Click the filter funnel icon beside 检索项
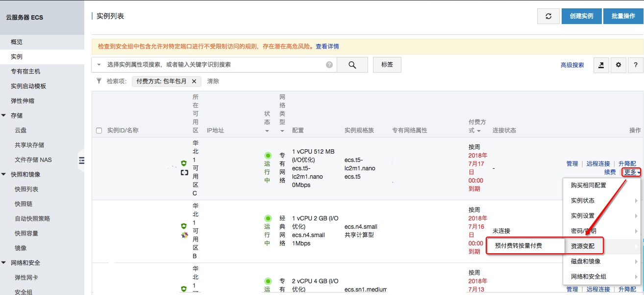Viewport: 644px width, 295px height. click(99, 81)
